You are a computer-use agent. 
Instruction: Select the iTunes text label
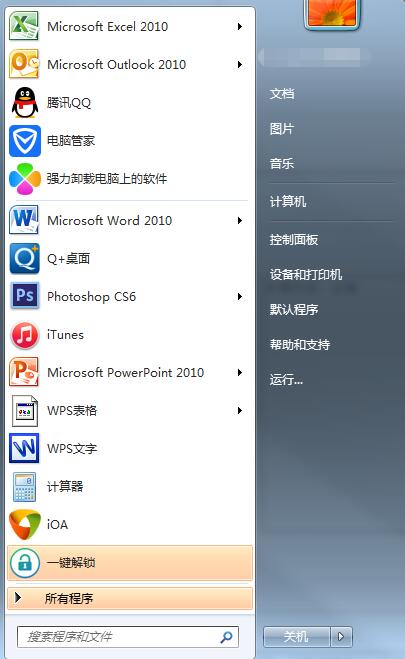[65, 335]
